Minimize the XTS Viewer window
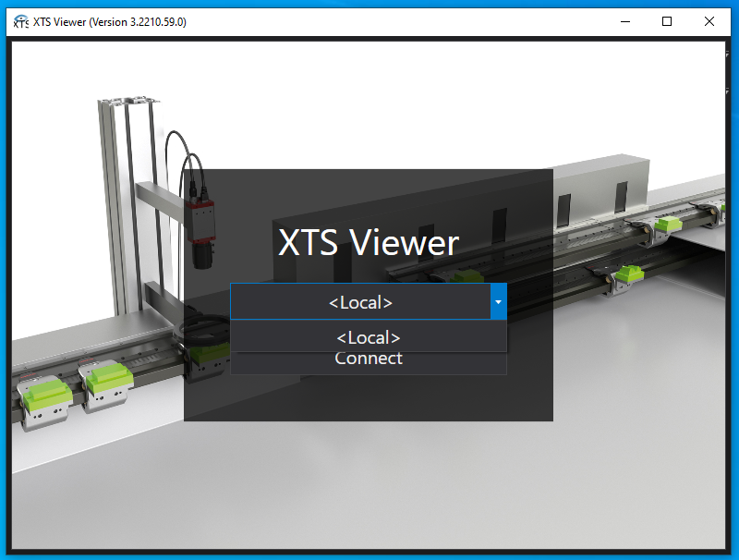Screen dimensions: 739x560 click(625, 21)
